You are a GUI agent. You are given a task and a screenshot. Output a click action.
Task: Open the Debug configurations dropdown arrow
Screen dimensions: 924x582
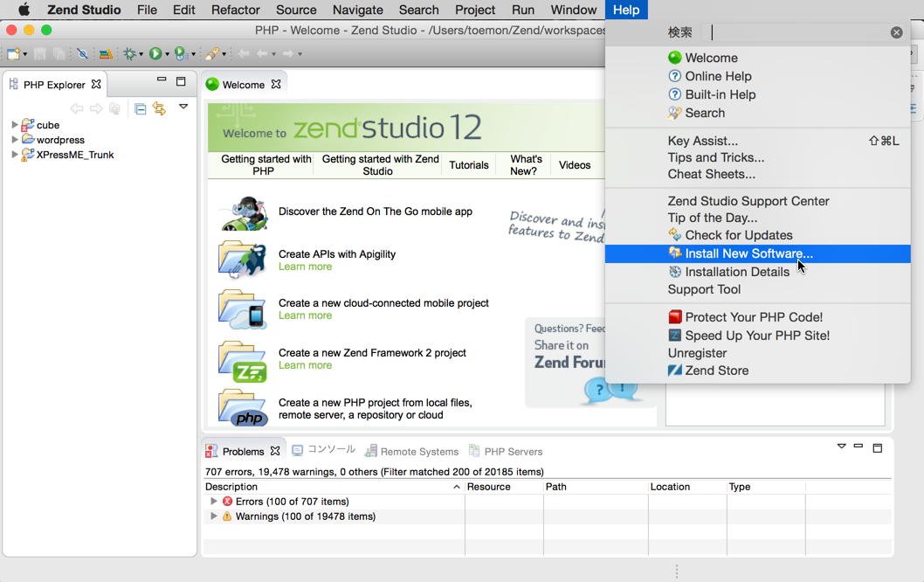(x=141, y=55)
